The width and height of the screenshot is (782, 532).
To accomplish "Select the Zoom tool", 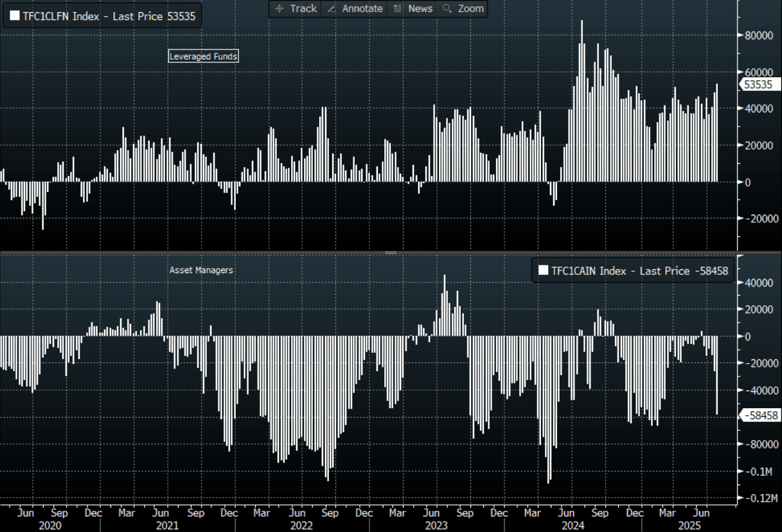I will (463, 8).
